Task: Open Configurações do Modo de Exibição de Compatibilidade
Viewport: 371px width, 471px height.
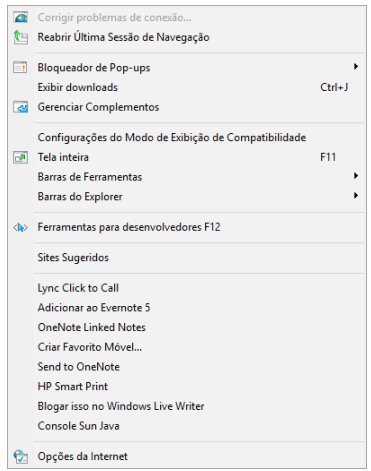Action: (187, 137)
